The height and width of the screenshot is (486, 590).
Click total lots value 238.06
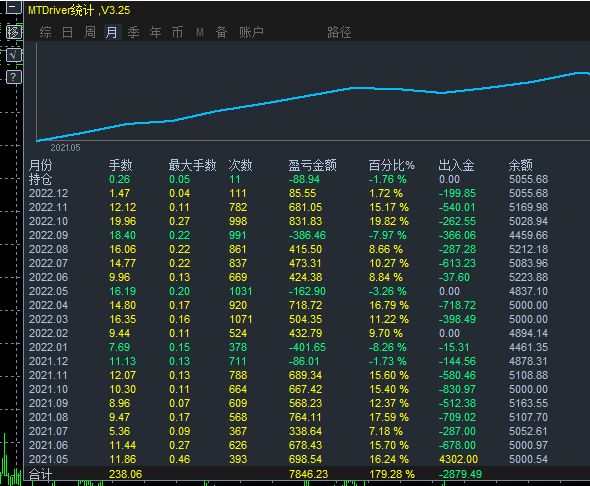pyautogui.click(x=126, y=474)
